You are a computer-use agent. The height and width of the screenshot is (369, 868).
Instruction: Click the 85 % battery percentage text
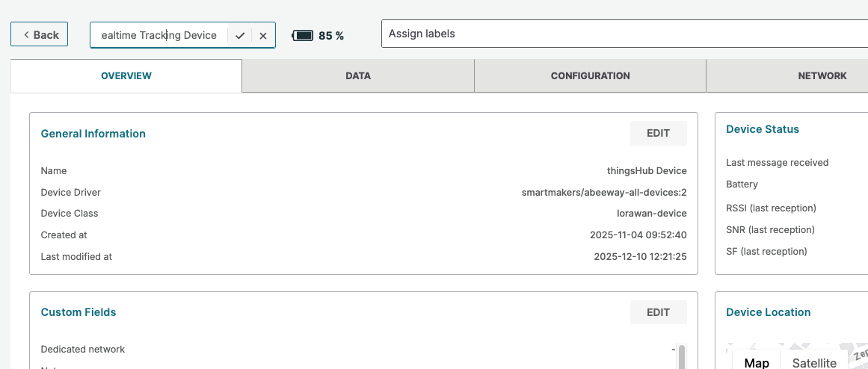(x=331, y=35)
